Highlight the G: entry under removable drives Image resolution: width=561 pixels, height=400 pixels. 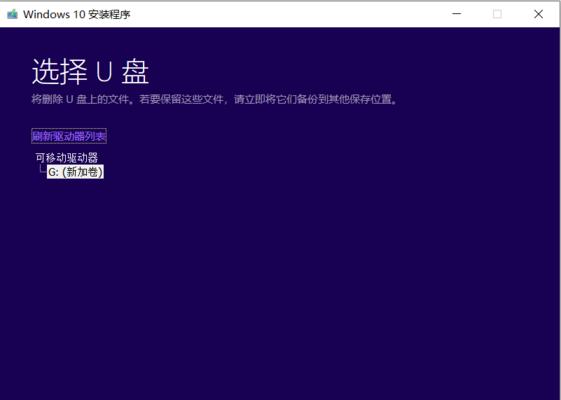pos(75,172)
